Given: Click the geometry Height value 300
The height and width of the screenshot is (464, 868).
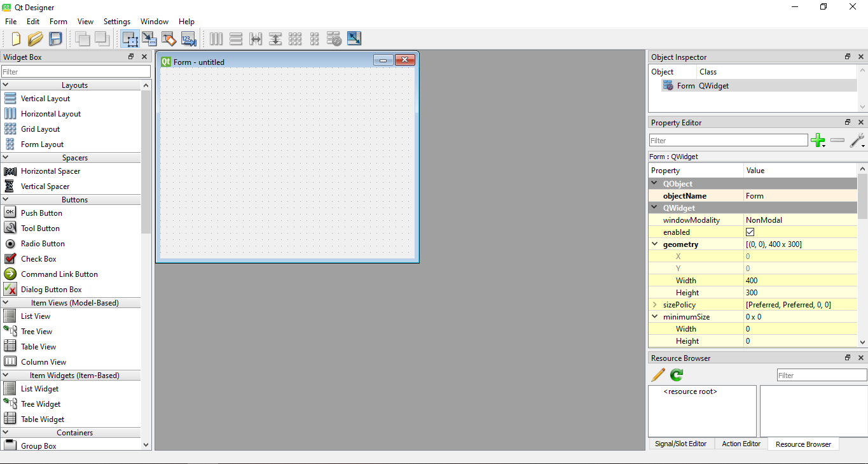Looking at the screenshot, I should [x=801, y=293].
